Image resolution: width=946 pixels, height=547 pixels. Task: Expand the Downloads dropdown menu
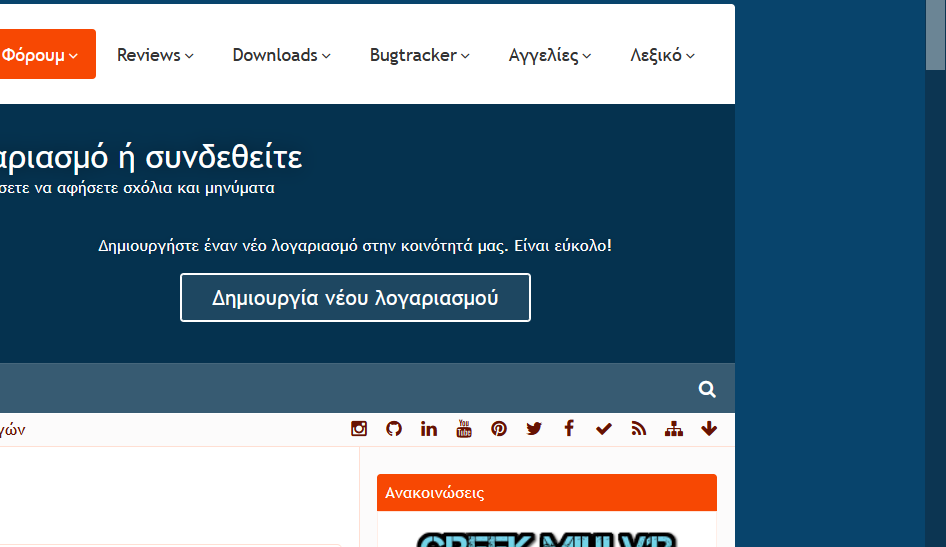click(x=281, y=55)
